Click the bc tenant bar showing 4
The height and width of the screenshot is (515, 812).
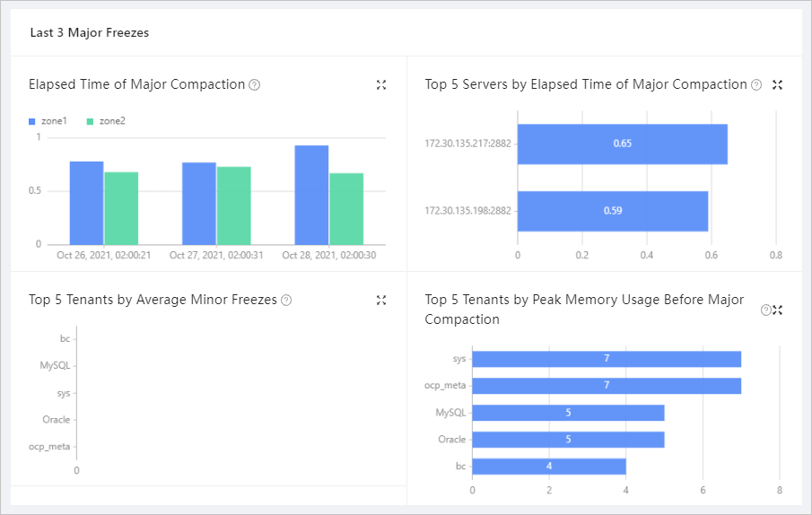click(x=548, y=467)
